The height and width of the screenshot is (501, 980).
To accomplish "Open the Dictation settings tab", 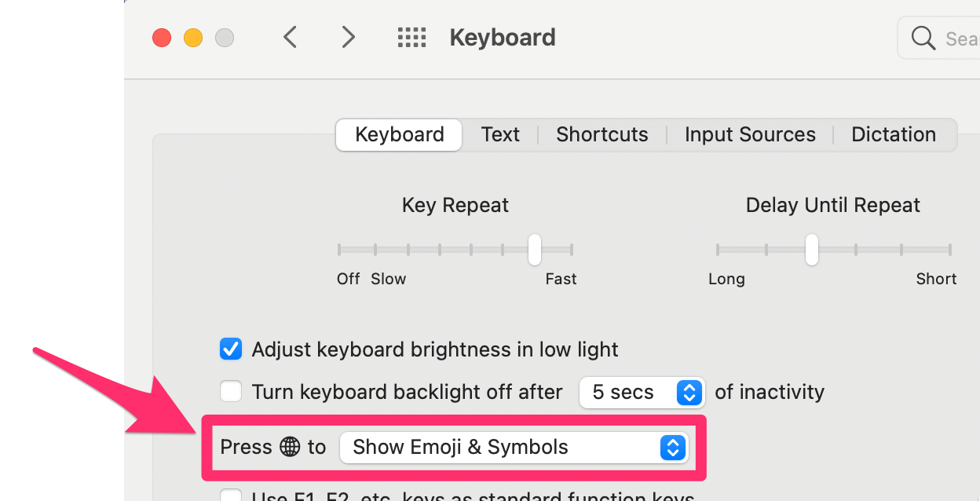I will point(893,134).
